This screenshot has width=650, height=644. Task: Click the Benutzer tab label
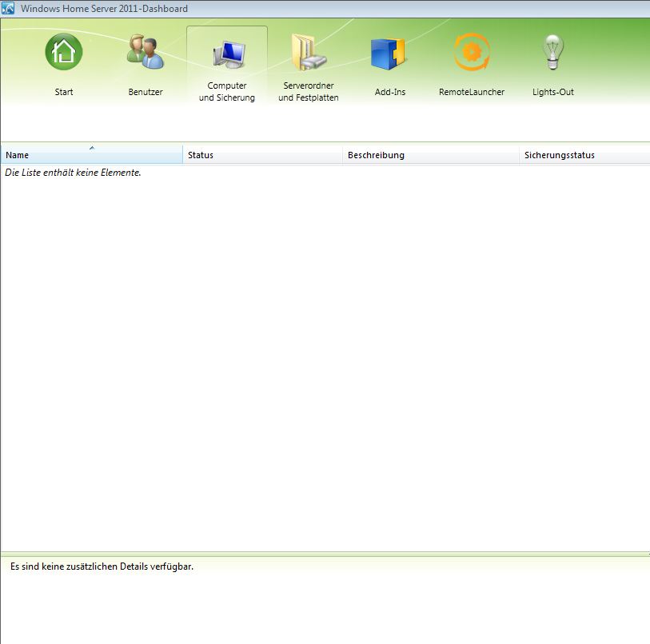coord(146,92)
